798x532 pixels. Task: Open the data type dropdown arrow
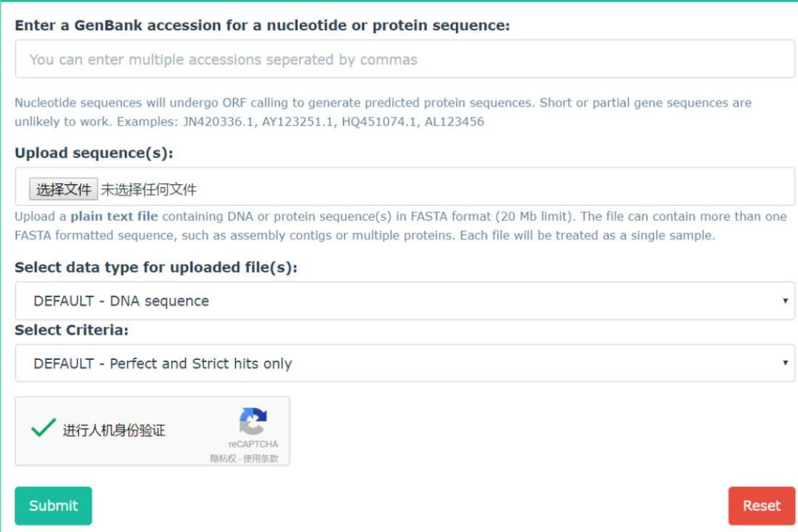click(785, 301)
